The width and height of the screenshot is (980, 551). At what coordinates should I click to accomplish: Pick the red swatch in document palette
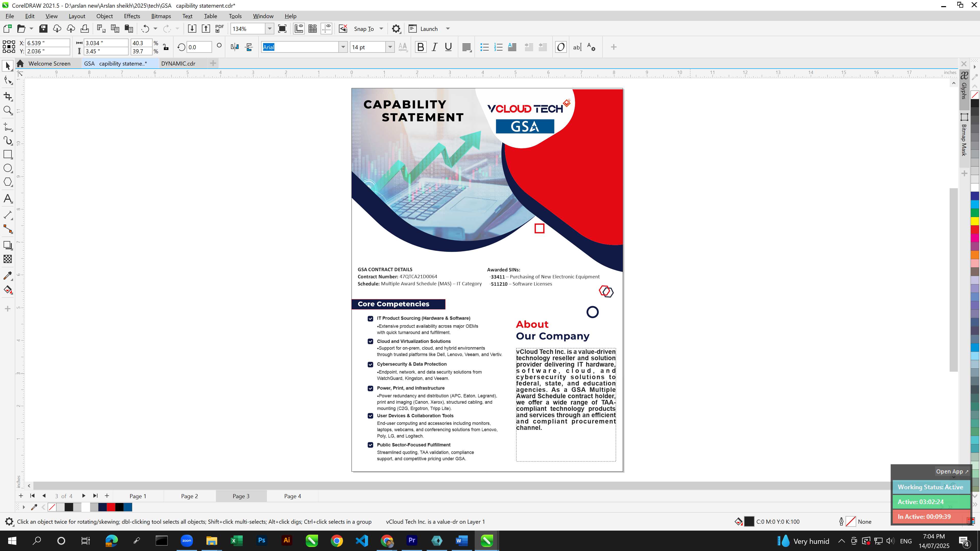[x=111, y=507]
